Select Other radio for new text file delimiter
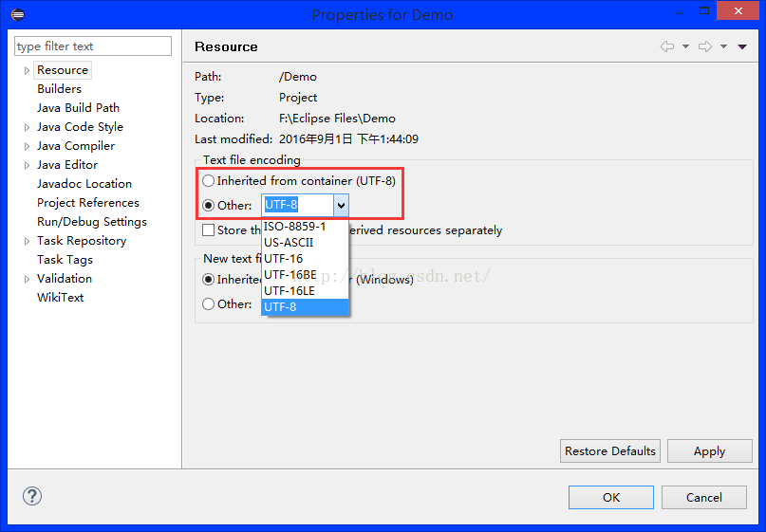 click(209, 304)
